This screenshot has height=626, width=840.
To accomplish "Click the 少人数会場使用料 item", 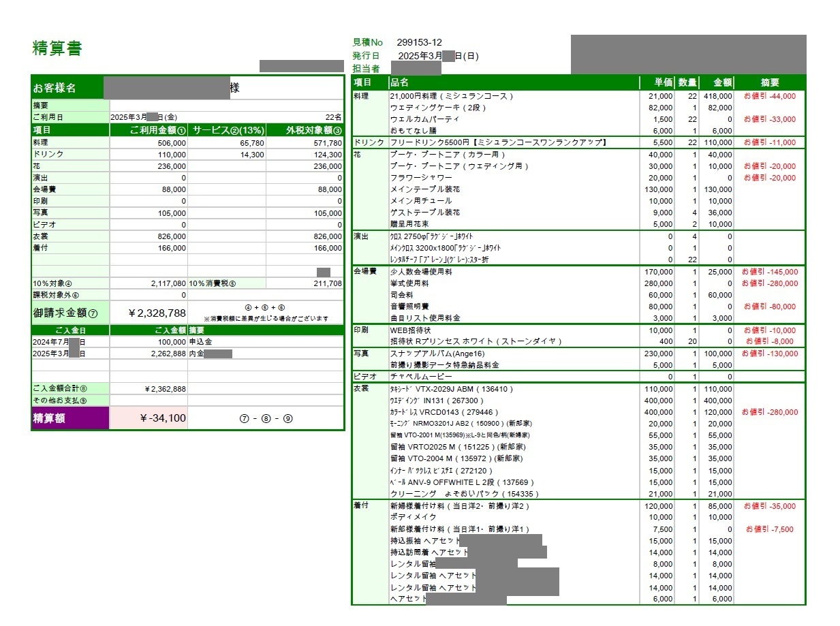I will (421, 272).
